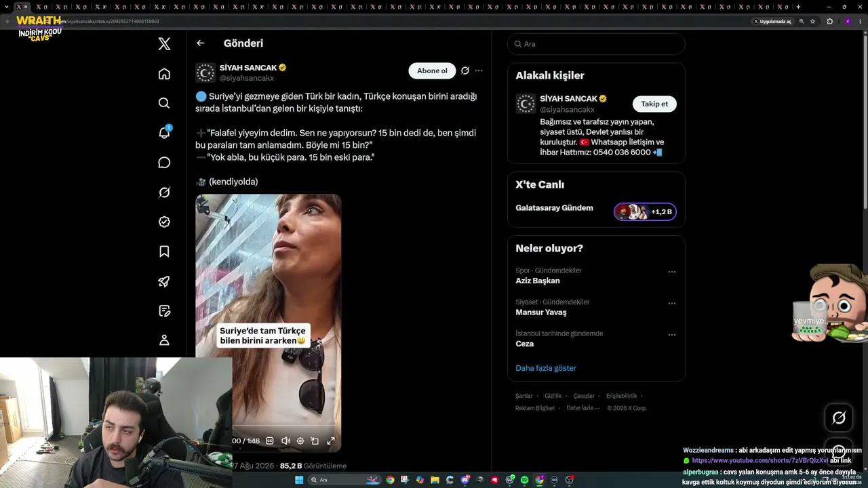
Task: Open Çerezler footer link
Action: (x=584, y=396)
